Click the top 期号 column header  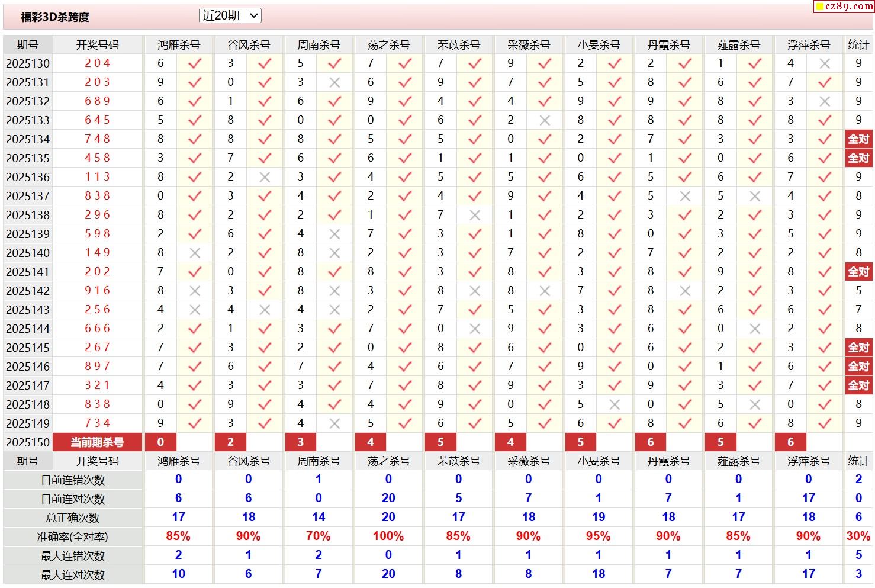click(27, 45)
